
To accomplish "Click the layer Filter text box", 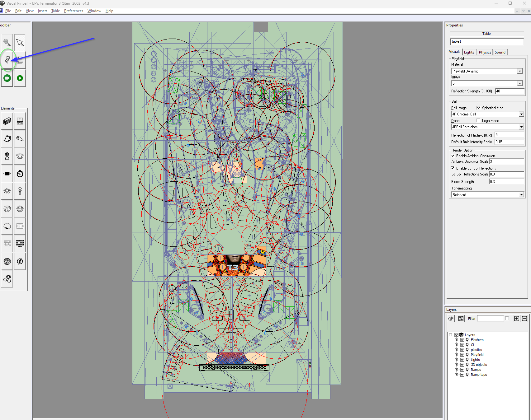I will coord(490,318).
